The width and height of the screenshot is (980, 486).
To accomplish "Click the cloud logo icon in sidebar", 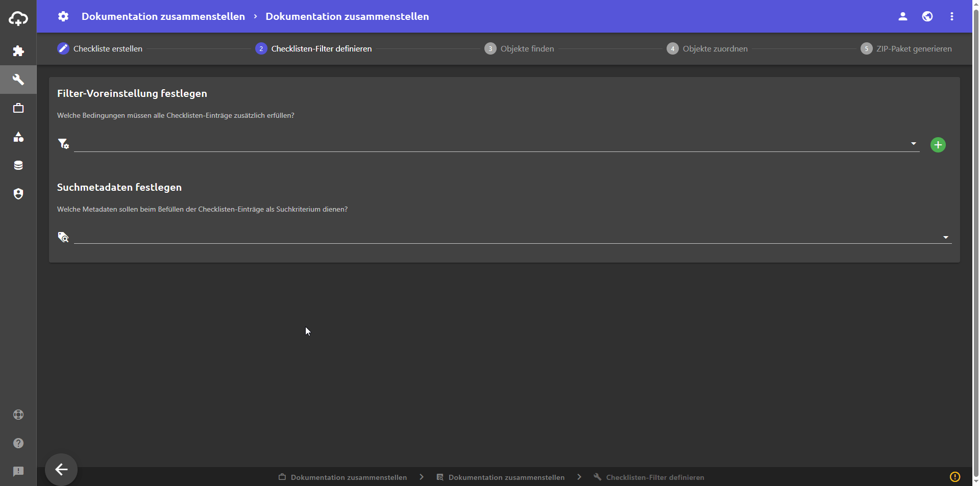I will pos(18,19).
